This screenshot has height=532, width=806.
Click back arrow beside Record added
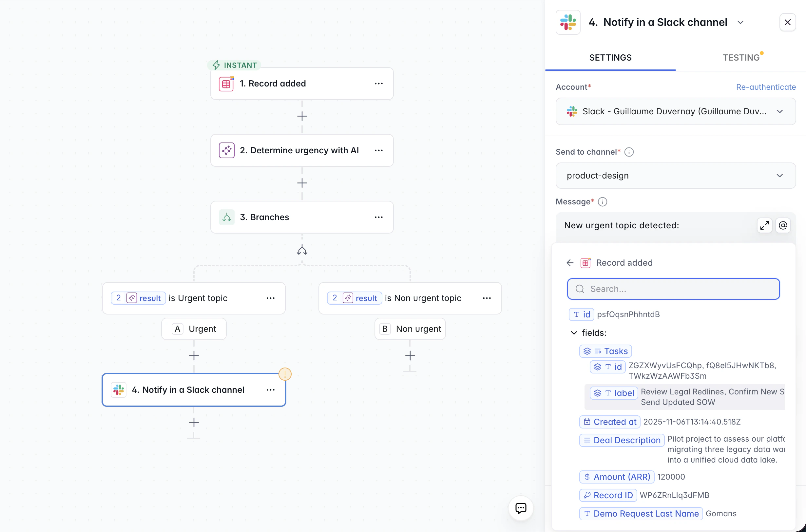coord(570,263)
